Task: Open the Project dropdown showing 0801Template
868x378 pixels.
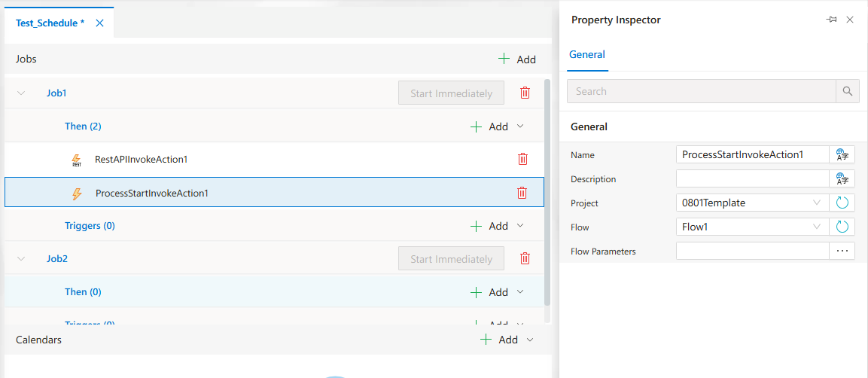Action: coord(752,203)
